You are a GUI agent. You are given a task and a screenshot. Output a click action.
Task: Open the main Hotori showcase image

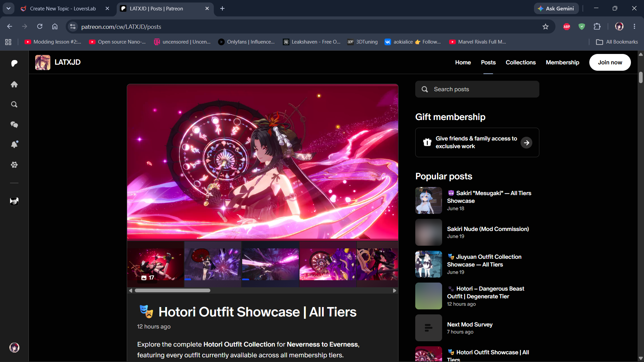coord(263,162)
